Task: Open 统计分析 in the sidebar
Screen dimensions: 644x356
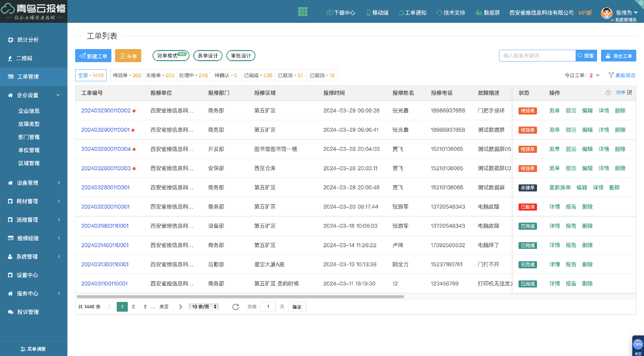Action: pyautogui.click(x=28, y=40)
